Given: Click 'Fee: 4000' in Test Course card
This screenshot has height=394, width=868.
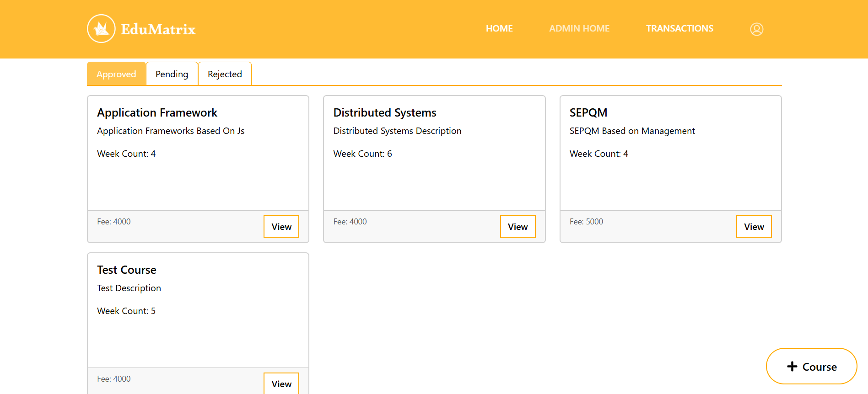Looking at the screenshot, I should [113, 379].
